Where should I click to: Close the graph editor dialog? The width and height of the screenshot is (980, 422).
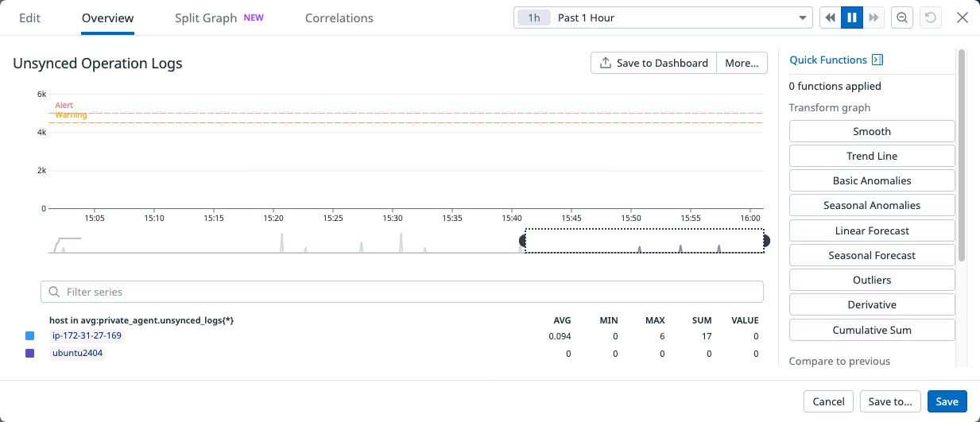tap(963, 17)
